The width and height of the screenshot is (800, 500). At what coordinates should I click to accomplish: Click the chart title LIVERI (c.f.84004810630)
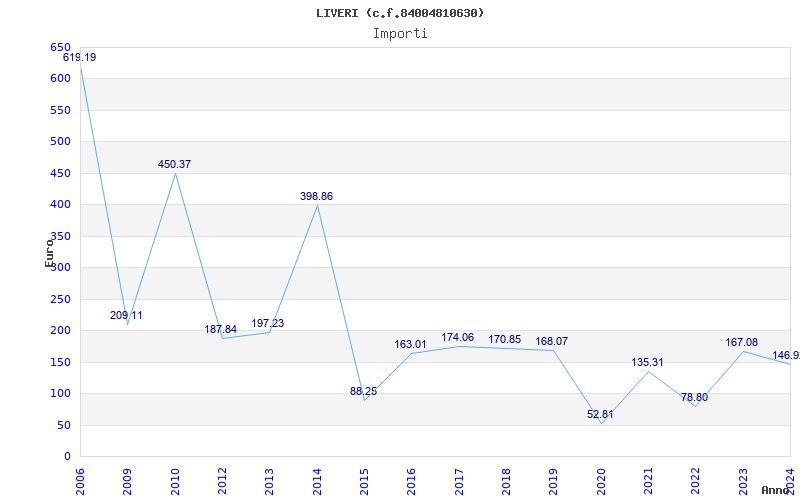tap(400, 13)
